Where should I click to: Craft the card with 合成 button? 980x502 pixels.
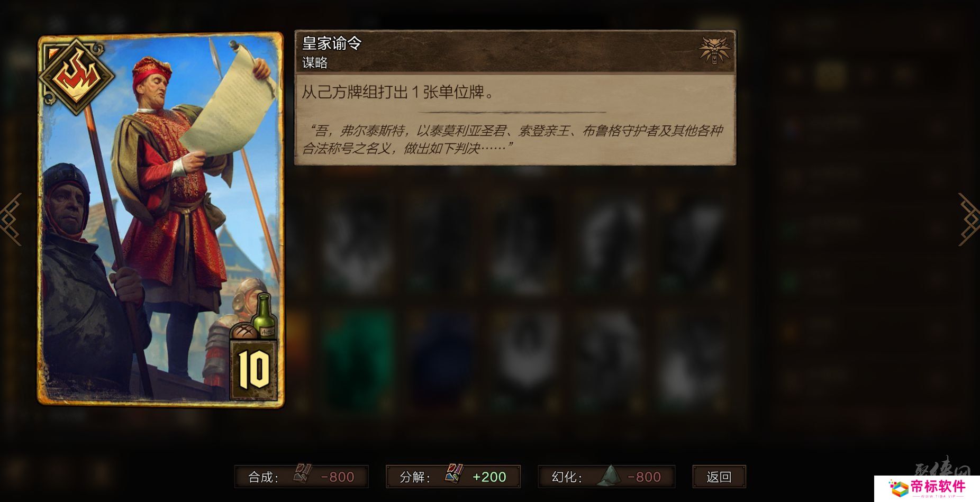[x=302, y=477]
